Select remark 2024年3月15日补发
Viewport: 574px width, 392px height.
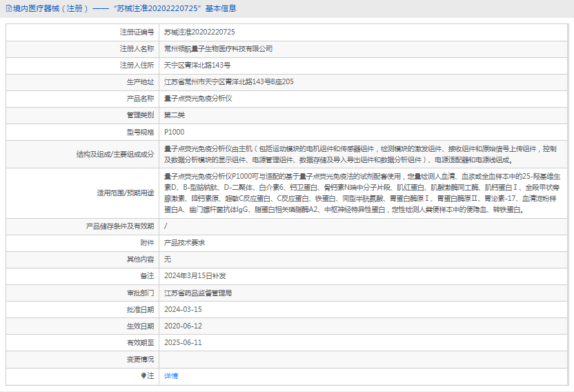tap(195, 276)
